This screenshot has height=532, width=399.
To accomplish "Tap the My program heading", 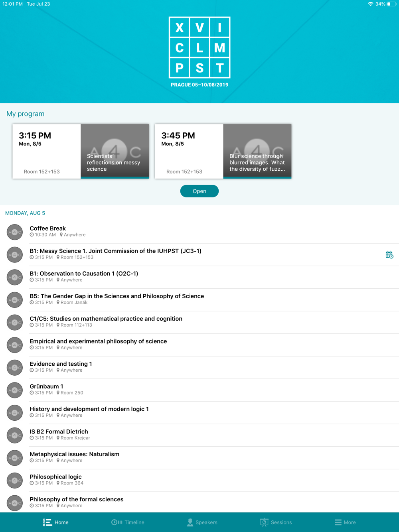I will (26, 114).
